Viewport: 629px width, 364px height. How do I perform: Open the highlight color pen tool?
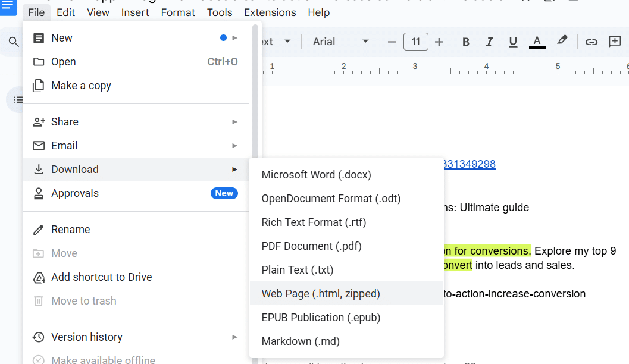(x=562, y=41)
